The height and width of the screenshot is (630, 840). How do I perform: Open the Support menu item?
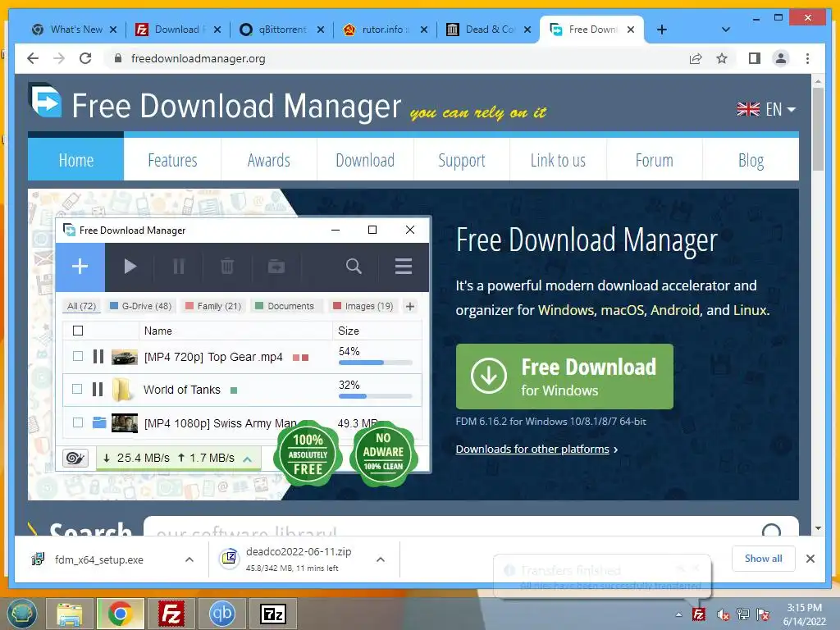click(x=462, y=160)
